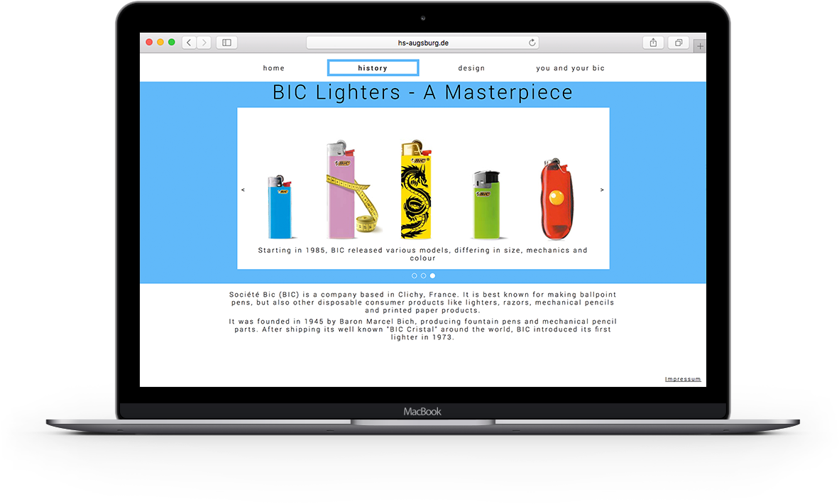
Task: Go forward using the forward arrow
Action: pos(204,42)
